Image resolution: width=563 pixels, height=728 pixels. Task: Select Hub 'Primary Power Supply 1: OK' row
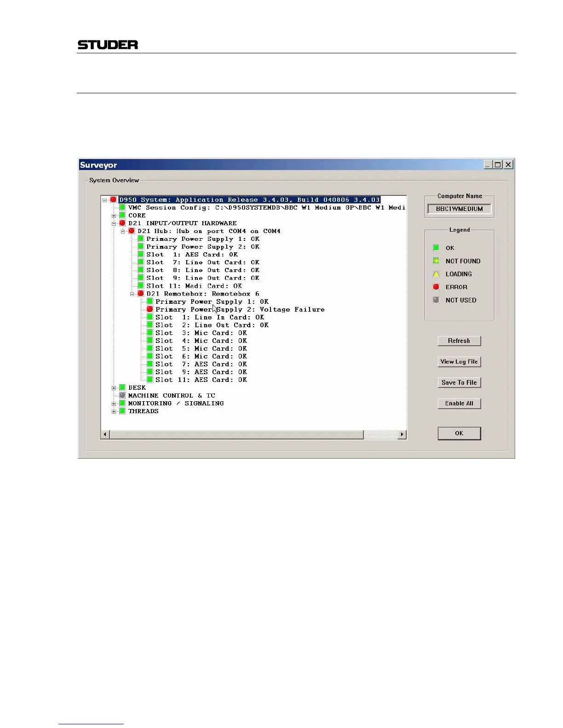203,239
